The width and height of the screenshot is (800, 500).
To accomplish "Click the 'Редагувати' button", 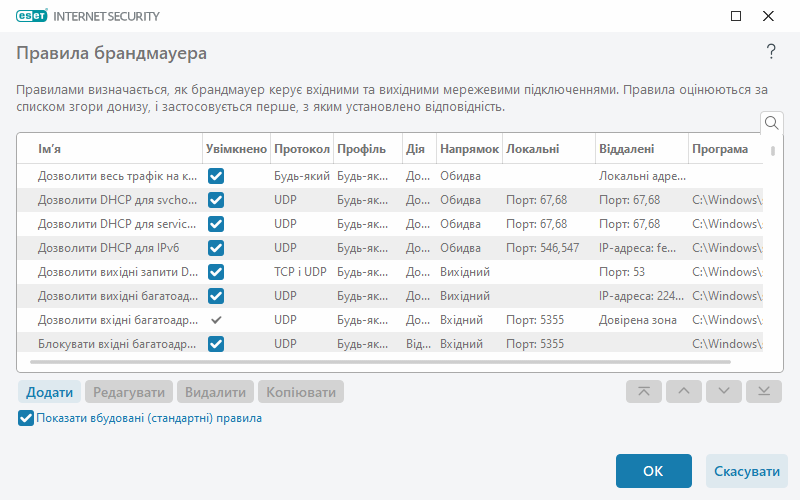I will (x=129, y=392).
